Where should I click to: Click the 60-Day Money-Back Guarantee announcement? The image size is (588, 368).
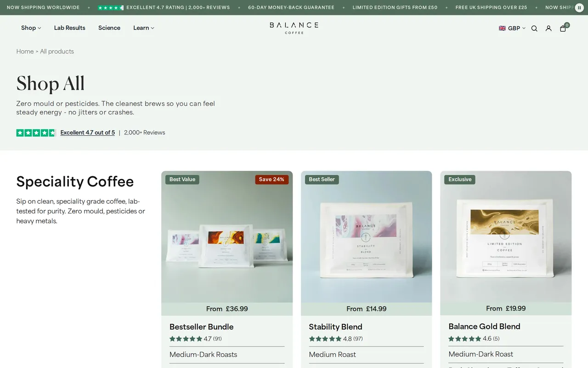coord(291,7)
